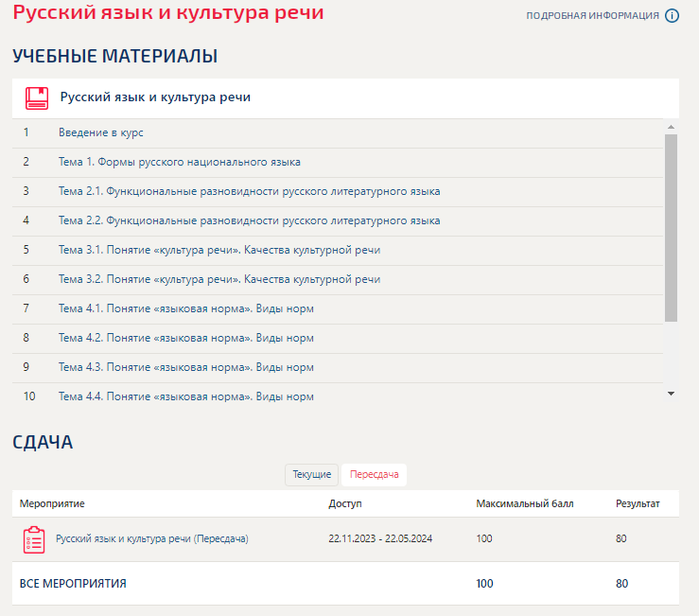The height and width of the screenshot is (616, 699).
Task: Open Тема 4.1 Понятие «языковая норма»
Action: point(186,308)
